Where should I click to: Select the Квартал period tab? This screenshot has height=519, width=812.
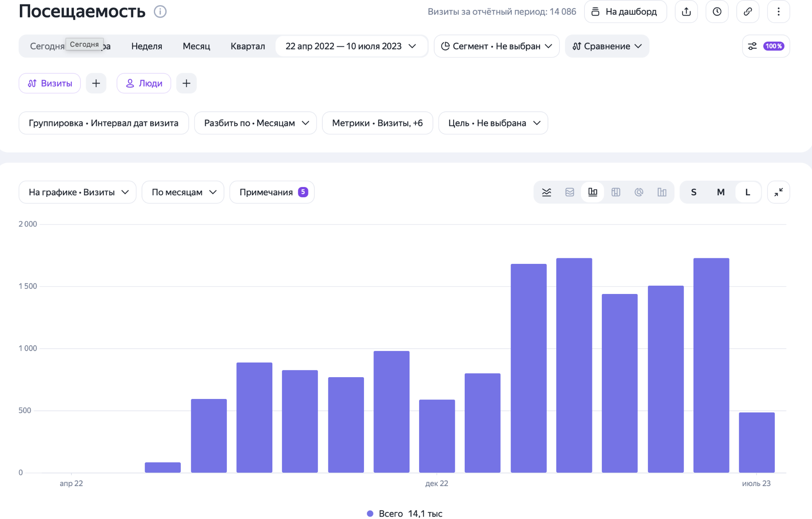(x=248, y=46)
